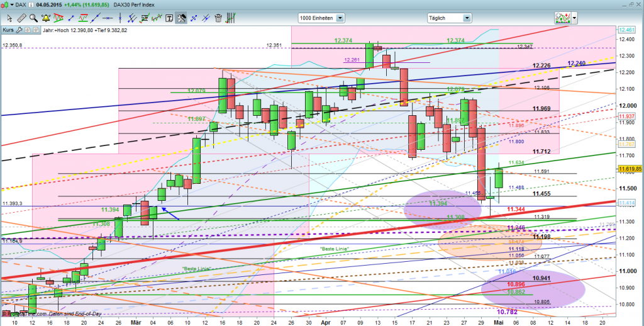Click the purple 11.246 label
Screen dimensions: 644x326
[x=516, y=228]
